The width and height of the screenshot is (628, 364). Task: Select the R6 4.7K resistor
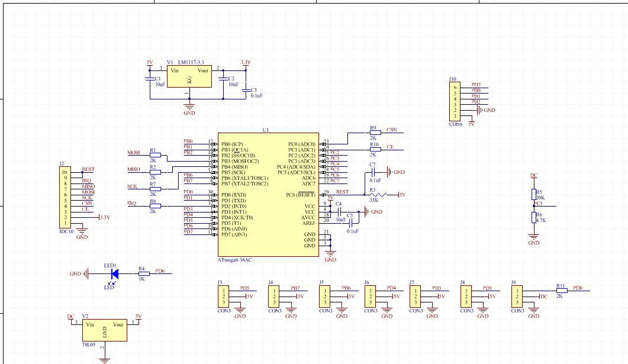[x=533, y=217]
